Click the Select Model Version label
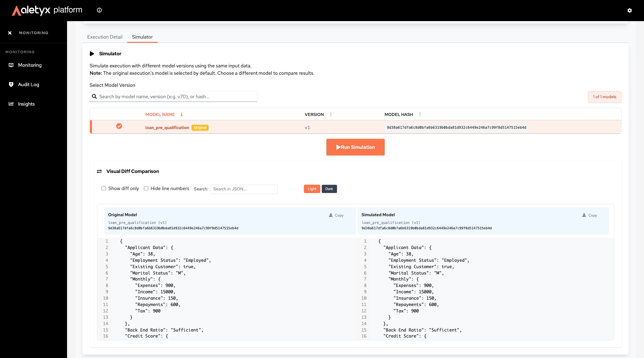 coord(112,85)
